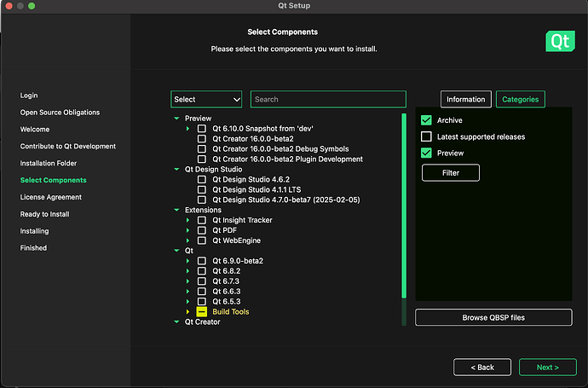Open the Select dropdown
Image resolution: width=588 pixels, height=388 pixels.
pos(206,100)
